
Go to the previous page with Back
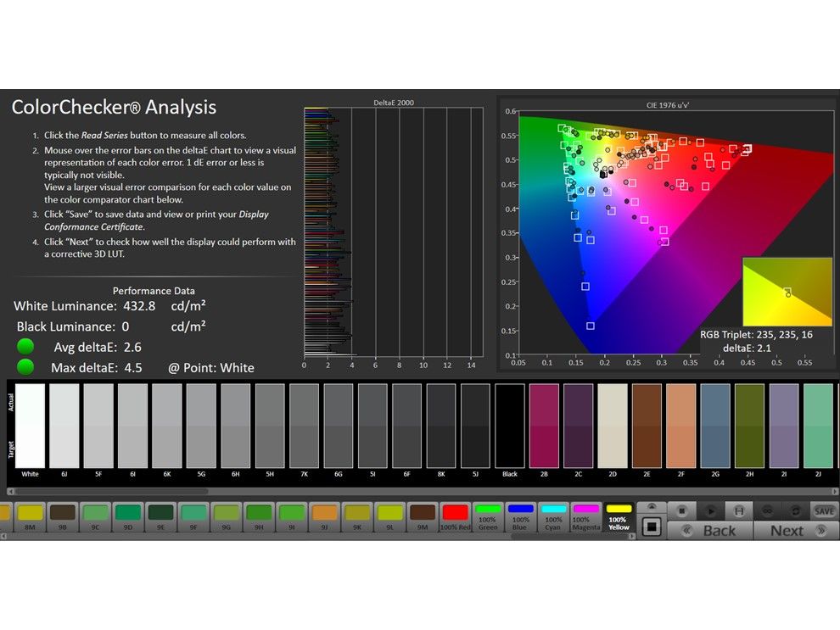tap(710, 531)
